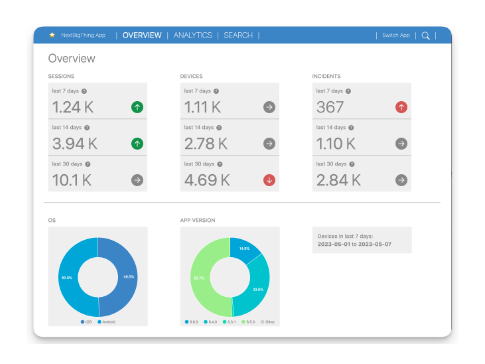Click green up arrow for sessions last 7 days
The image size is (485, 364).
point(137,107)
